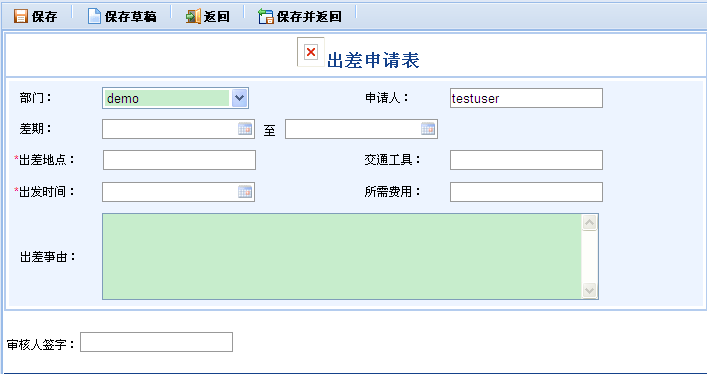Screen dimensions: 707x374
Task: Click the 所需费用 input field
Action: tap(526, 192)
